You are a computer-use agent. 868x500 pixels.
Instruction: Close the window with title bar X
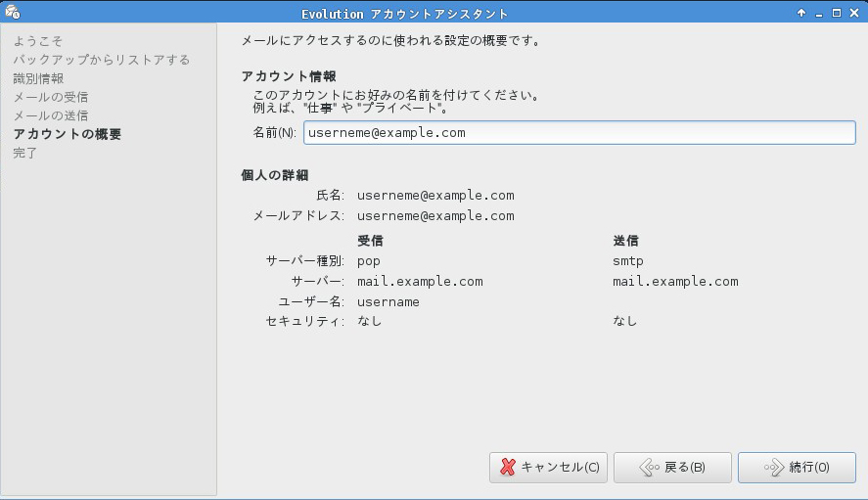point(854,13)
